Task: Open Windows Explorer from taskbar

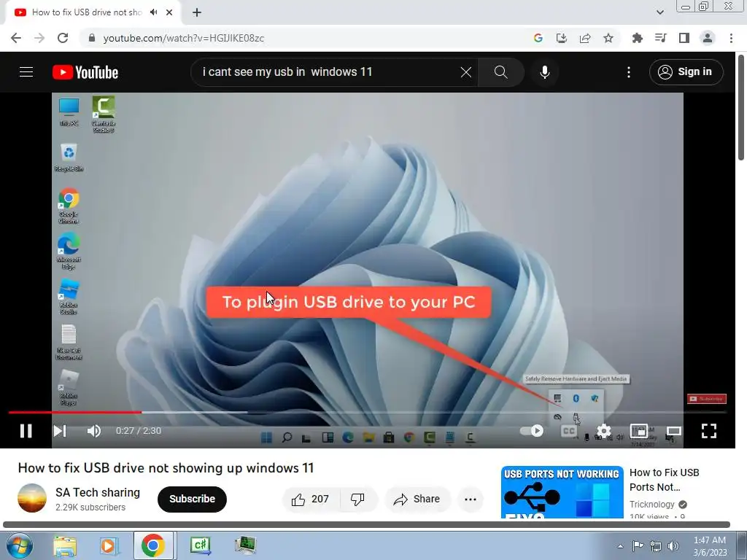Action: (x=65, y=545)
